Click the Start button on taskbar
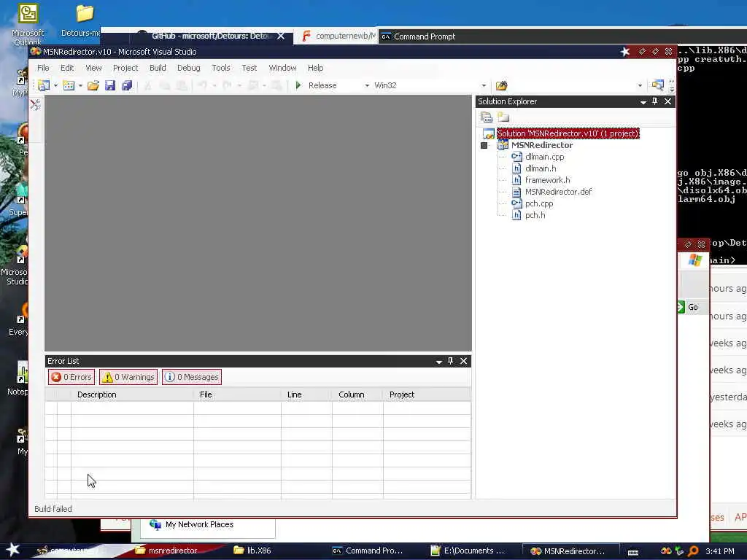The image size is (747, 560). tap(13, 550)
